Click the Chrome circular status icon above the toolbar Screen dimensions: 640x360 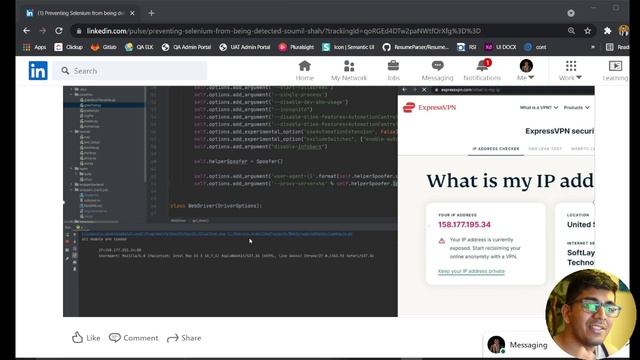tap(571, 13)
